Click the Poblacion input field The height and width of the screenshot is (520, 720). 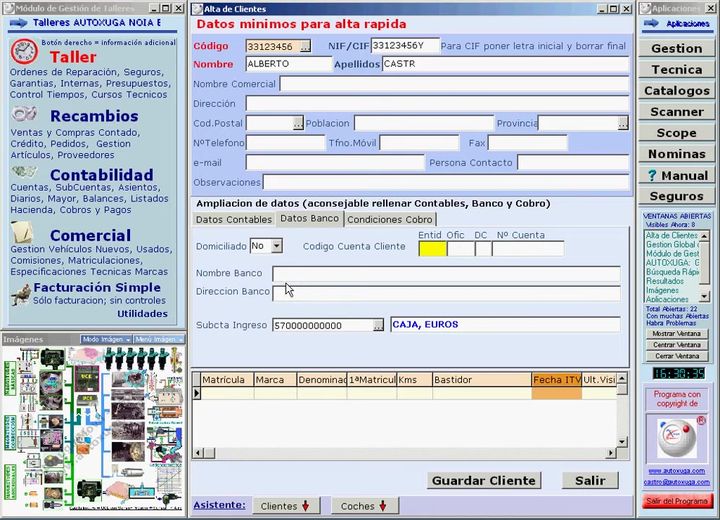[424, 123]
